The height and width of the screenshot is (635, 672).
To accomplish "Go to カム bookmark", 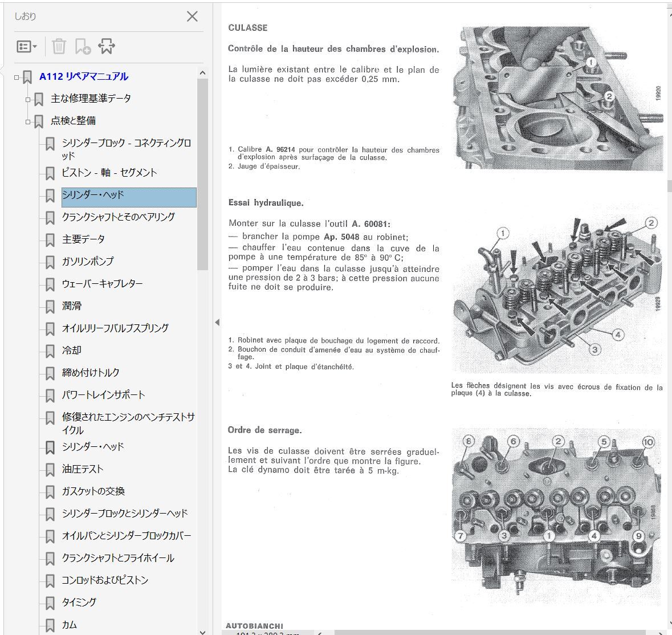I will coord(70,625).
